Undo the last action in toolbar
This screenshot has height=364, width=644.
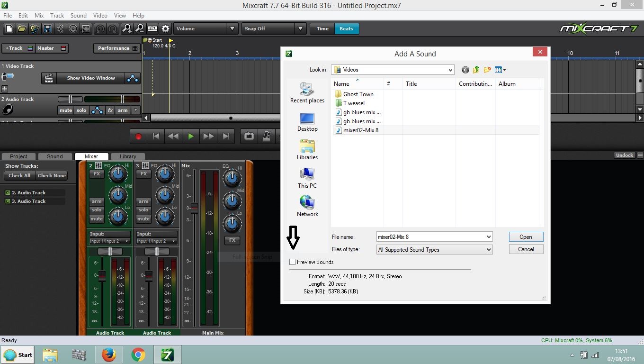[100, 29]
